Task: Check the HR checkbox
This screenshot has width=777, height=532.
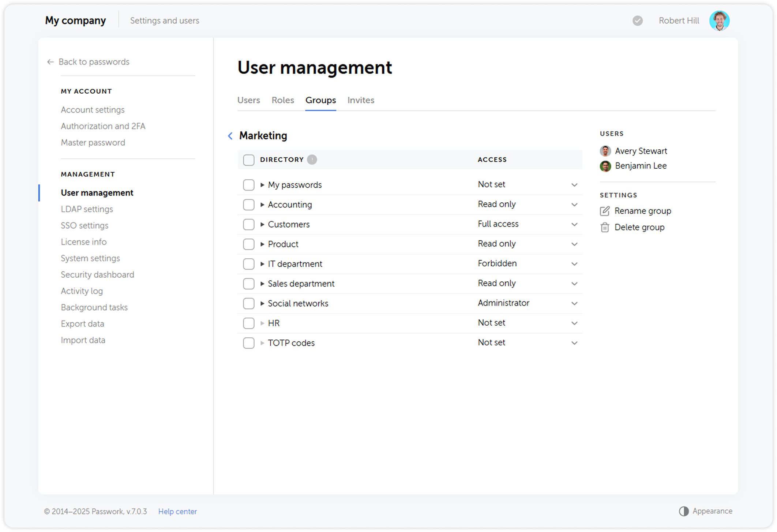Action: pos(249,323)
